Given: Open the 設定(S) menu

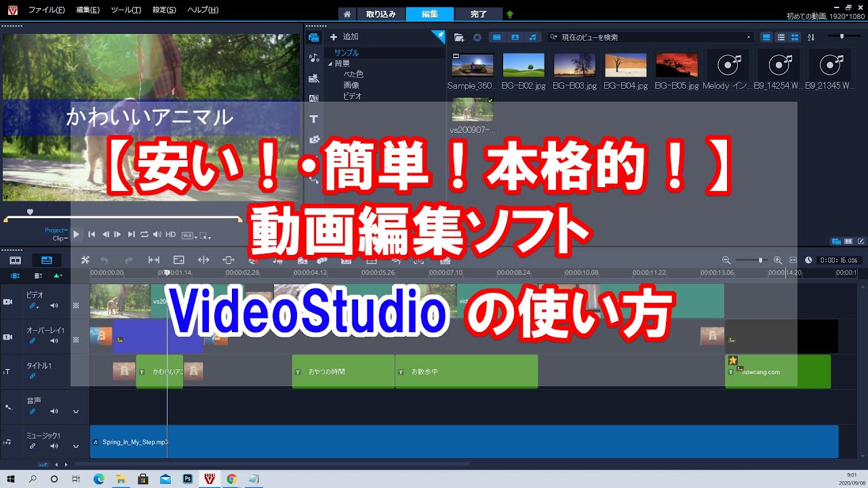Looking at the screenshot, I should (x=164, y=10).
